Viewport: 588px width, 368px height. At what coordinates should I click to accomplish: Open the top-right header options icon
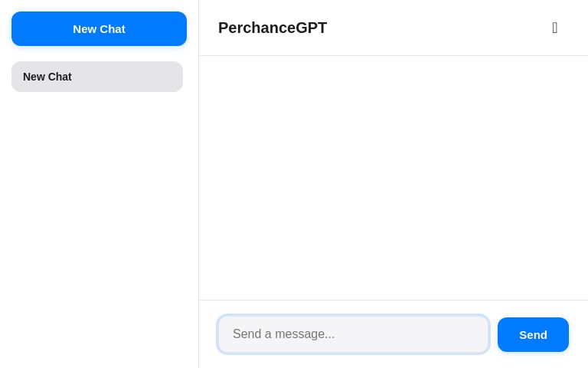tap(554, 28)
